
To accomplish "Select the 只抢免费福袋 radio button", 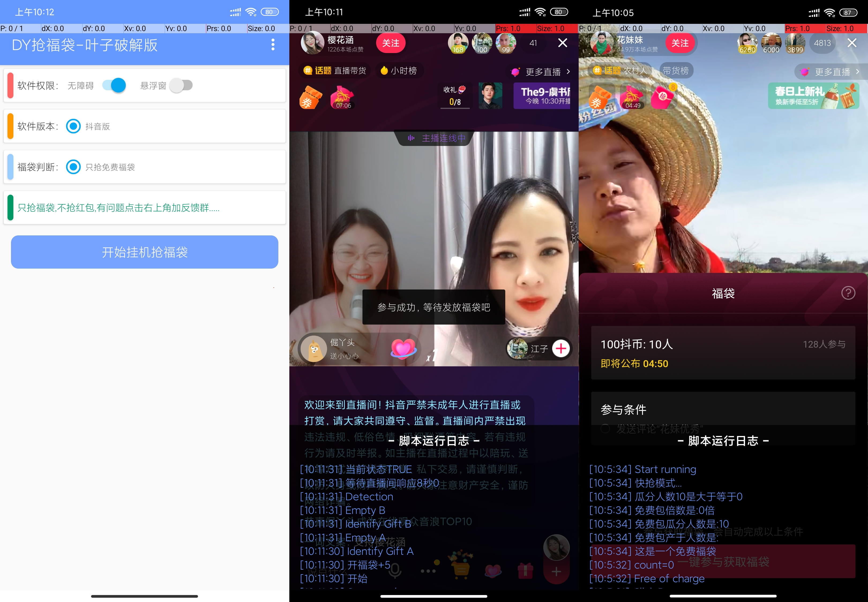I will (73, 167).
